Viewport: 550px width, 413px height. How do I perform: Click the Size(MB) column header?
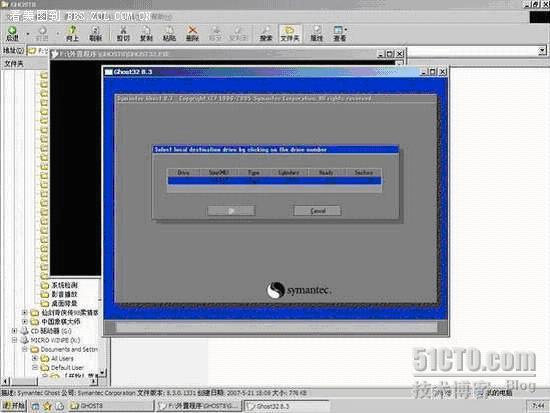(x=219, y=172)
